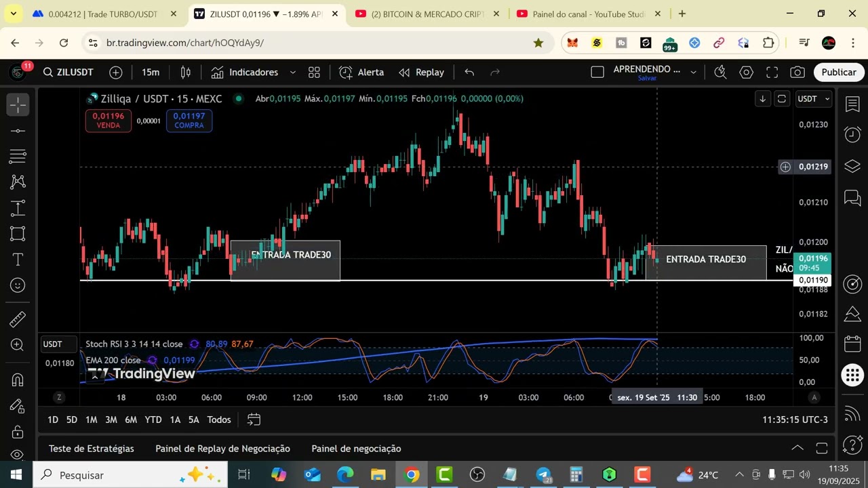
Task: Open the apps grid dialpad icon
Action: click(x=852, y=375)
